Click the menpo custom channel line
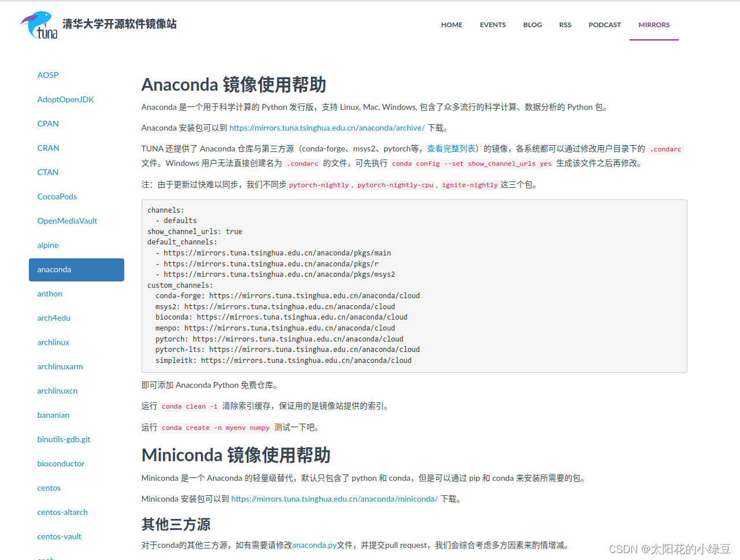740x560 pixels. [x=275, y=328]
